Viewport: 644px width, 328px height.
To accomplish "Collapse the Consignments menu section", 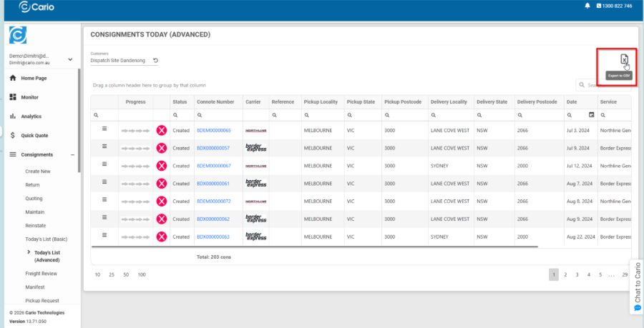I will tap(72, 154).
